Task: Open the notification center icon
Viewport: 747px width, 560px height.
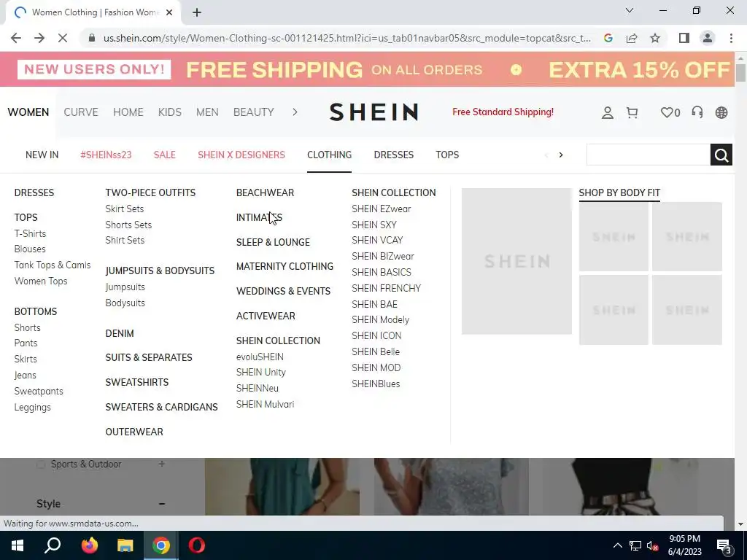Action: click(x=724, y=545)
